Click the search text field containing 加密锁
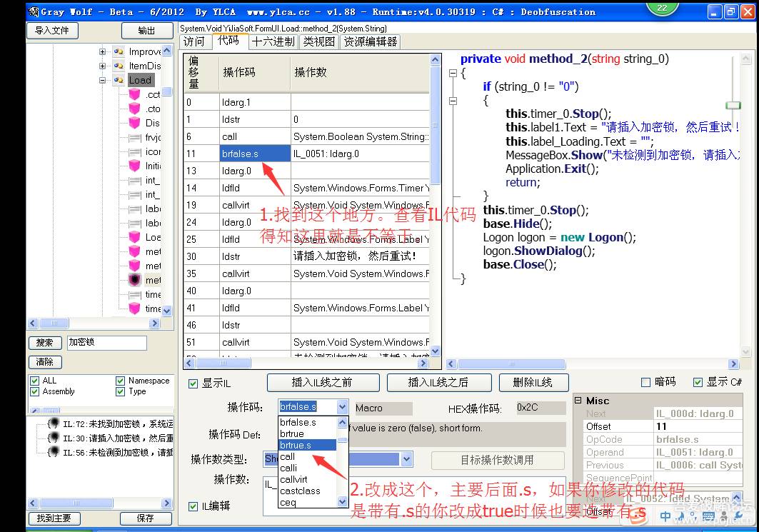This screenshot has width=759, height=532. pos(106,343)
